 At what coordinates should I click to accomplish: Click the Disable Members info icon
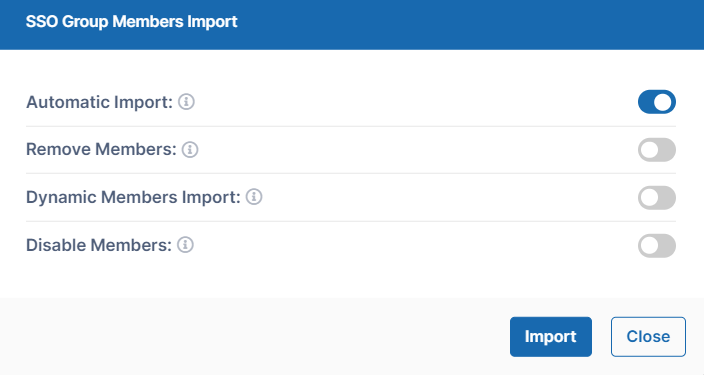[x=185, y=245]
